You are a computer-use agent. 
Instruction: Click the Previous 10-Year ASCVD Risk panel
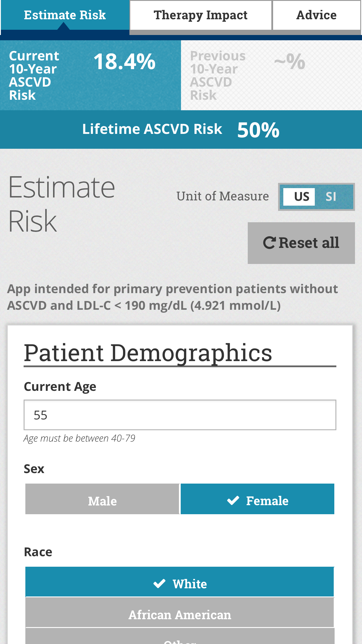coord(271,74)
